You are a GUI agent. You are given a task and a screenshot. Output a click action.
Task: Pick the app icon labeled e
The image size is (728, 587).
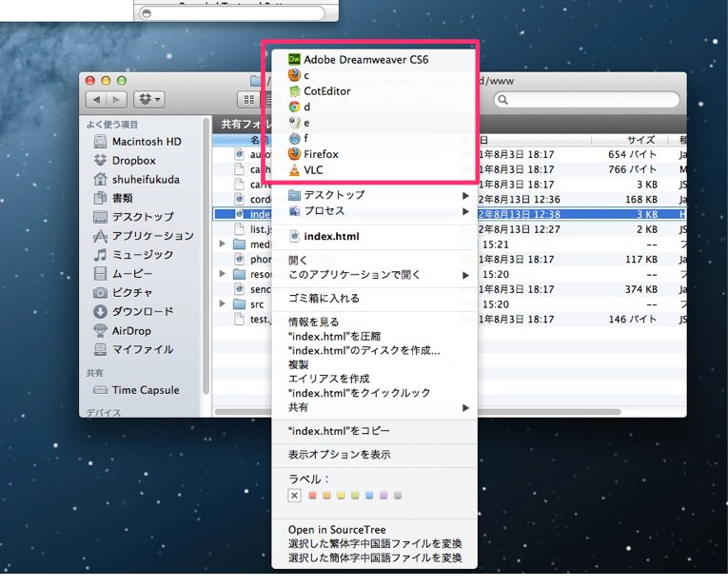coord(294,123)
